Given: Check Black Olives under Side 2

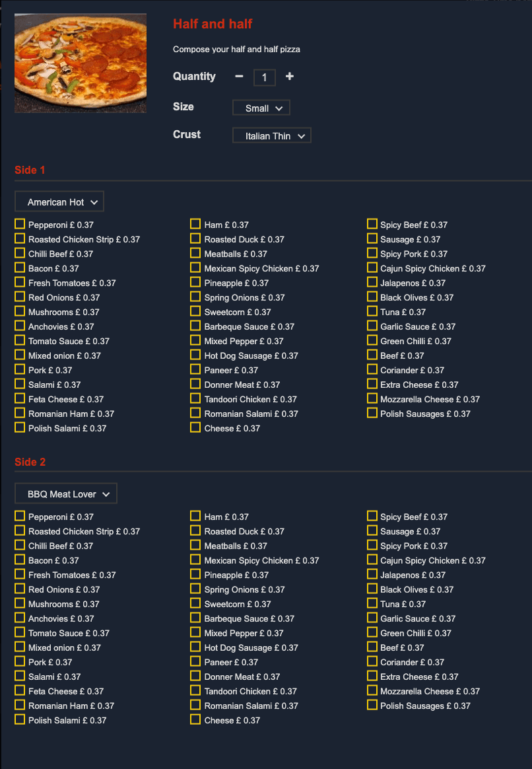Looking at the screenshot, I should [x=372, y=589].
